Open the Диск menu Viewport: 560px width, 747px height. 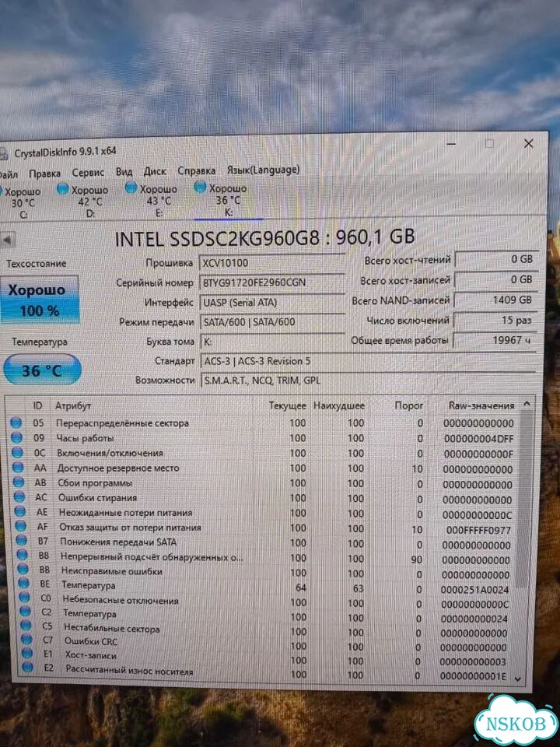tap(155, 171)
